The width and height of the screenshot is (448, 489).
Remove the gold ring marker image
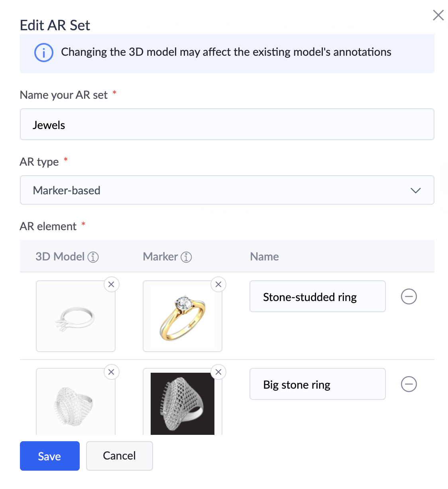(218, 284)
